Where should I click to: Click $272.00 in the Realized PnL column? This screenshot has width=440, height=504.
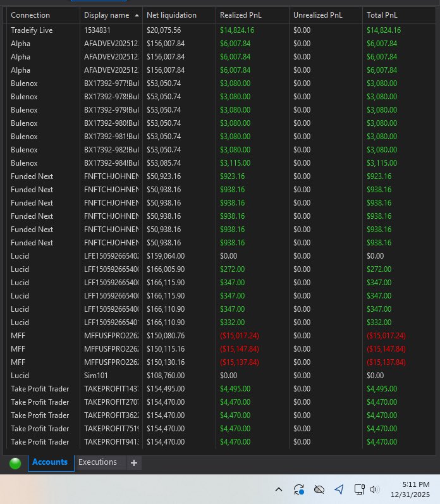click(x=232, y=269)
